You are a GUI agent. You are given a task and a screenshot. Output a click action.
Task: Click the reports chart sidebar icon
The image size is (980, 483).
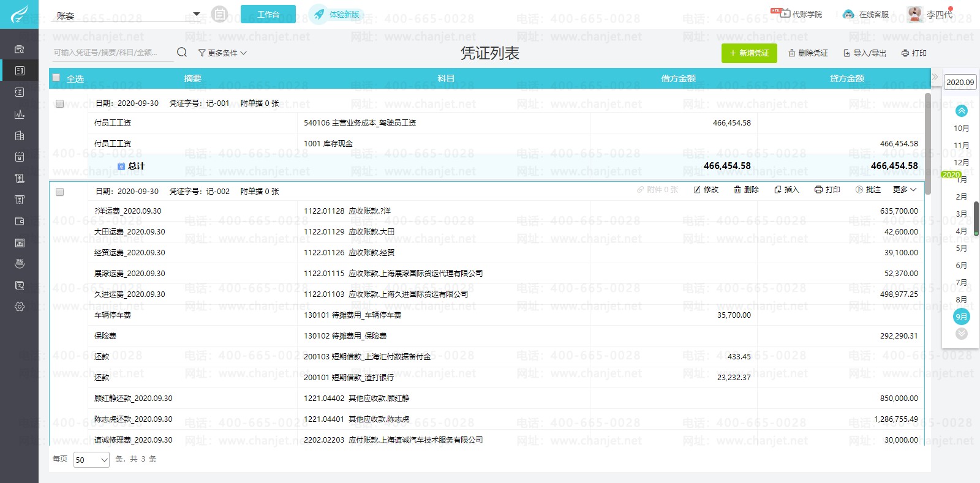tap(20, 114)
